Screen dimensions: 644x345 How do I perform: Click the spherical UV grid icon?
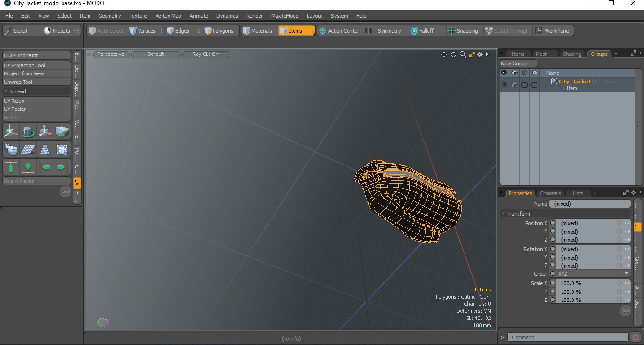[62, 149]
